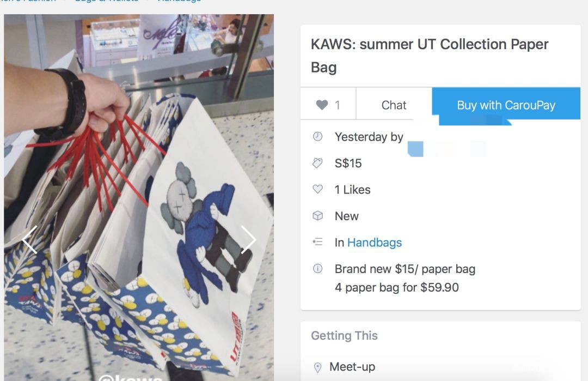Screen dimensions: 588x381
Task: Click the clock icon beside Yesterday
Action: pyautogui.click(x=317, y=137)
